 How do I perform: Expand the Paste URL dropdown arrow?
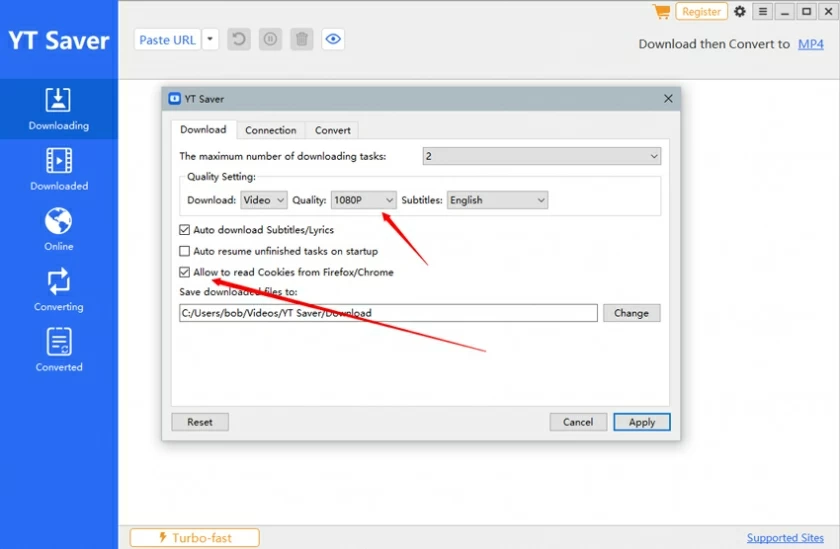tap(210, 40)
